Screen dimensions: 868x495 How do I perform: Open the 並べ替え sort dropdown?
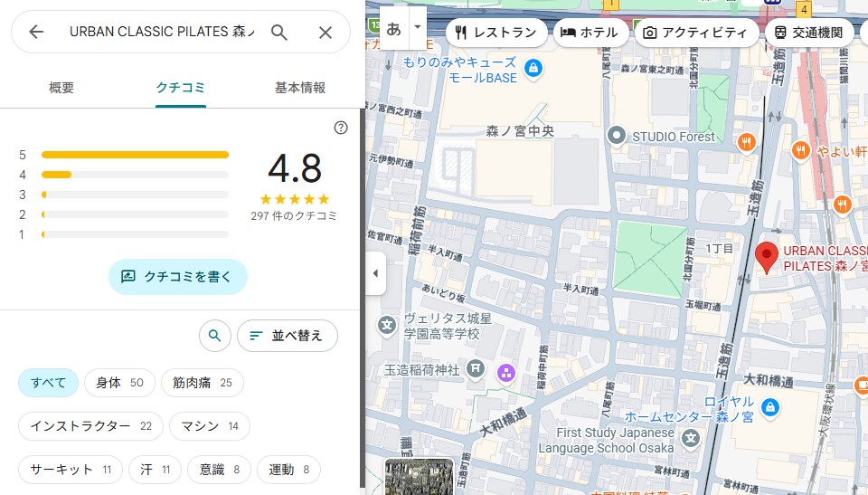point(287,336)
